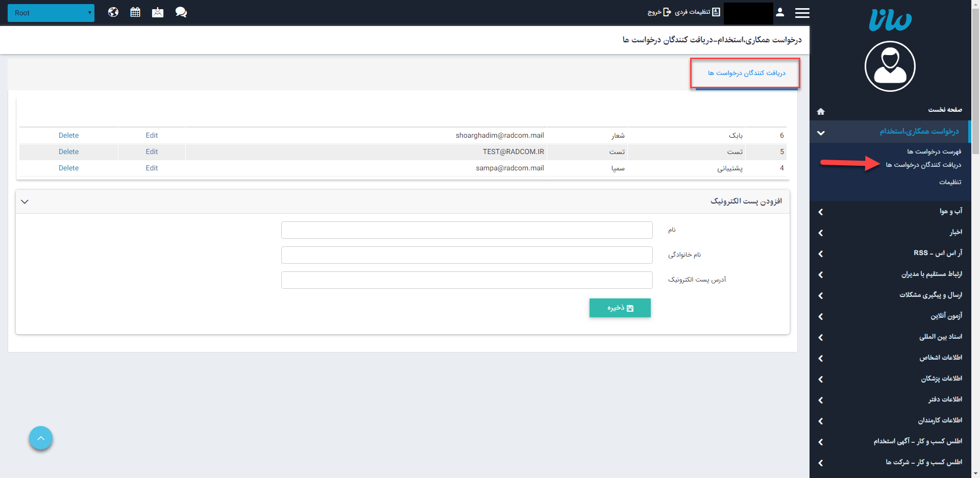
Task: Open chat using the speech bubbles icon
Action: pyautogui.click(x=181, y=12)
